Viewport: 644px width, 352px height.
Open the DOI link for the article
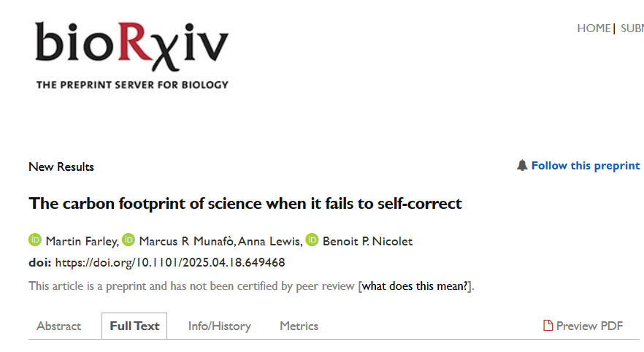click(x=170, y=262)
